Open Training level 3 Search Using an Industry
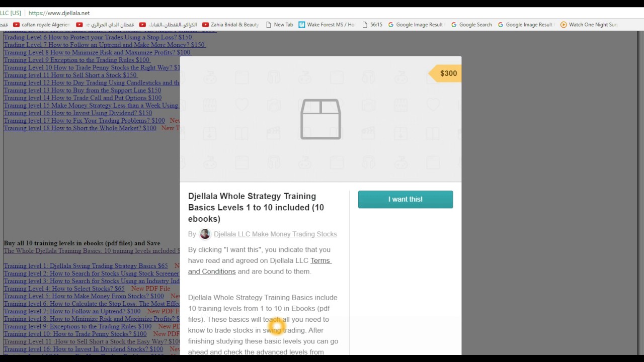The image size is (644, 362). pyautogui.click(x=92, y=281)
